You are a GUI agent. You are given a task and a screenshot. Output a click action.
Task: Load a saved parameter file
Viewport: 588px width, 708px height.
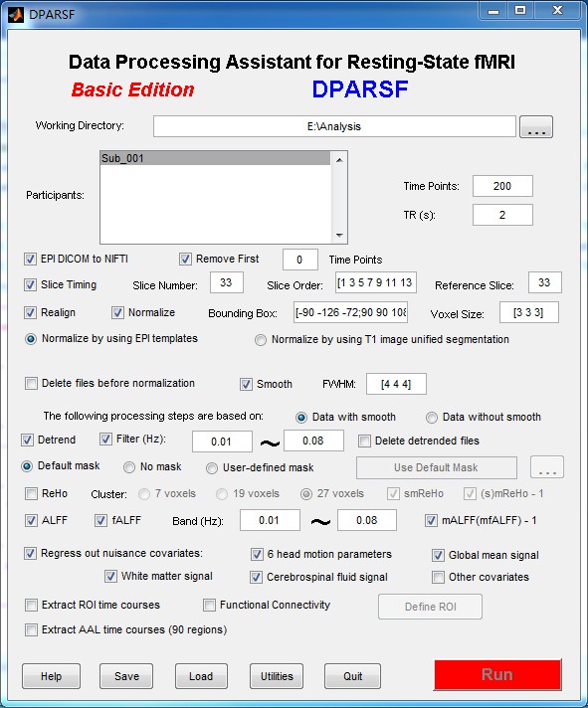tap(201, 676)
